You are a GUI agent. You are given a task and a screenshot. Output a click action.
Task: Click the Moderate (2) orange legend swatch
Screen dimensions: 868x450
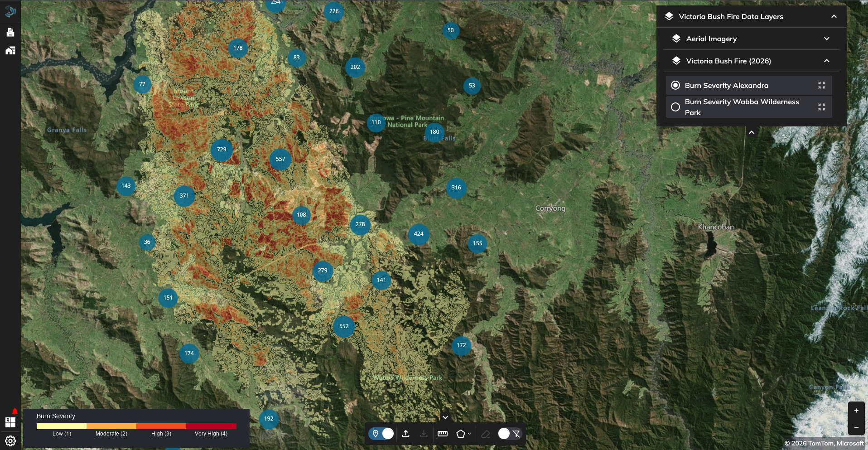point(111,426)
